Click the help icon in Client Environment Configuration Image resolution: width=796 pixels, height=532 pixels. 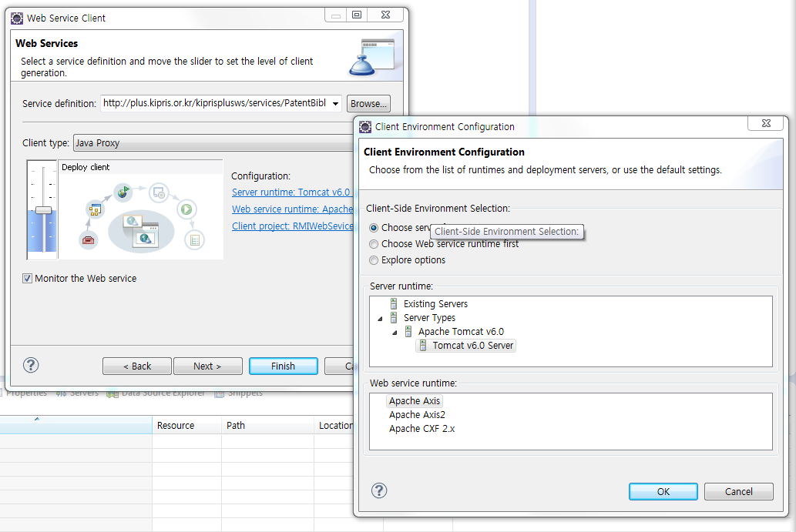click(378, 490)
